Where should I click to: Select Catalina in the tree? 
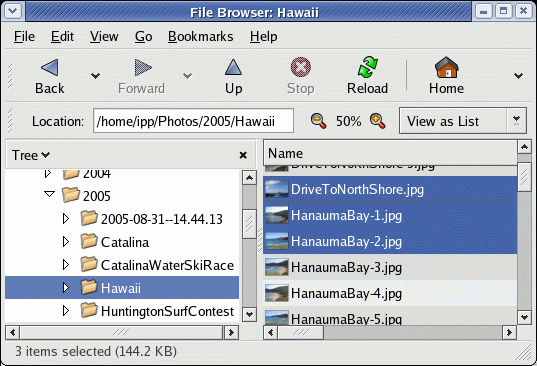[x=125, y=242]
